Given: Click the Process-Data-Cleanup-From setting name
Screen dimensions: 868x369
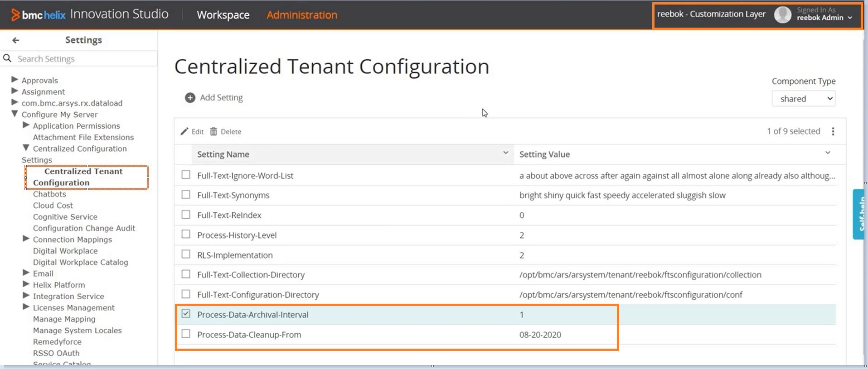Looking at the screenshot, I should (x=249, y=335).
